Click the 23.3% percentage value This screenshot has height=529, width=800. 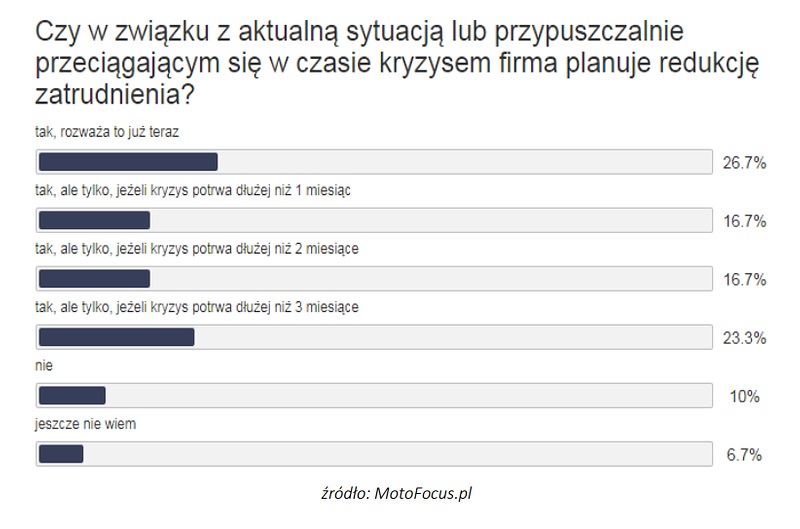point(744,338)
